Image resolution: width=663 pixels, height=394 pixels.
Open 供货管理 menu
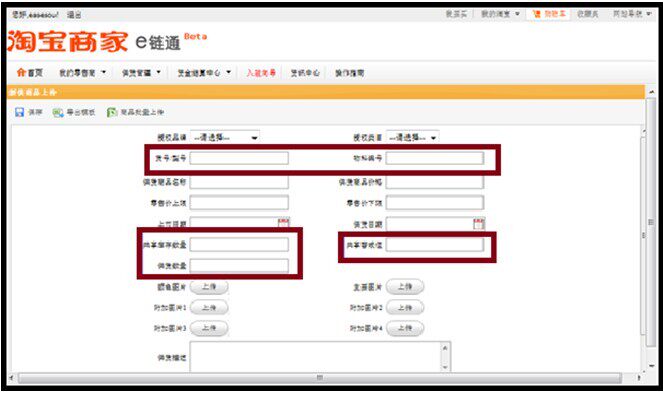[136, 73]
